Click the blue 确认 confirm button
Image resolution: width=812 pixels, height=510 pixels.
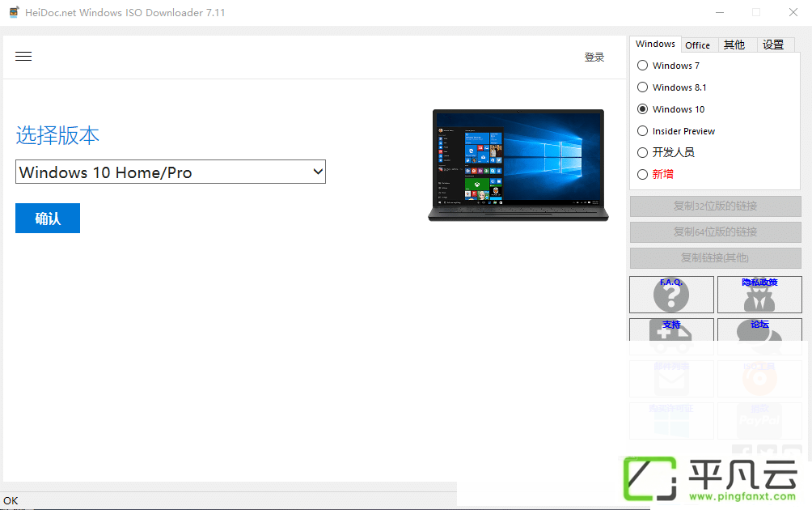tap(48, 219)
